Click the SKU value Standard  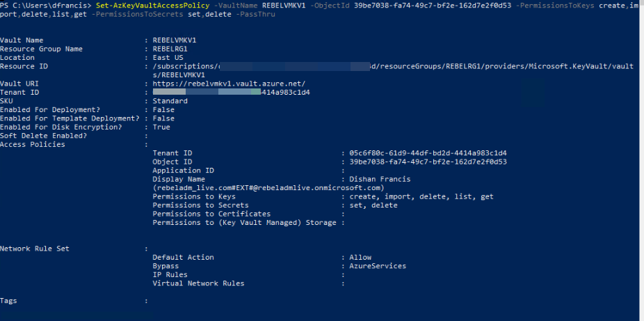(x=170, y=101)
